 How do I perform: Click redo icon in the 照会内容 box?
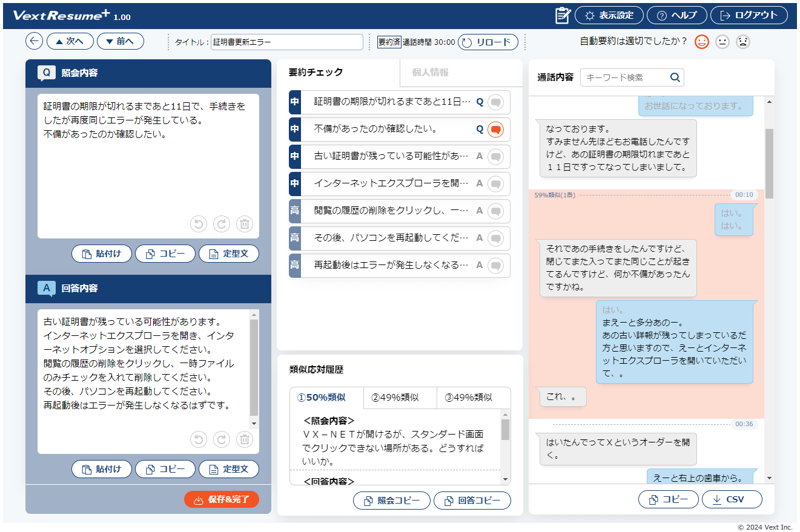click(222, 224)
